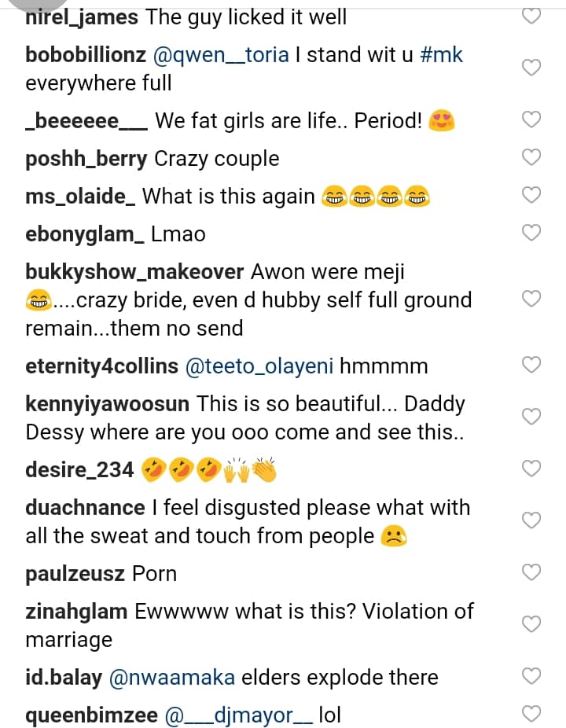Tap heart icon beside bobobillionz's comment

(532, 68)
